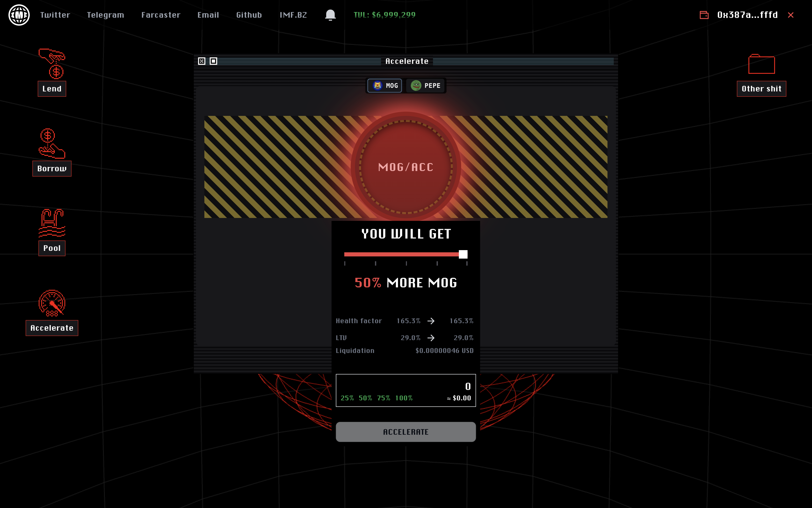Open the Pool ladder icon
The height and width of the screenshot is (508, 812).
(52, 223)
